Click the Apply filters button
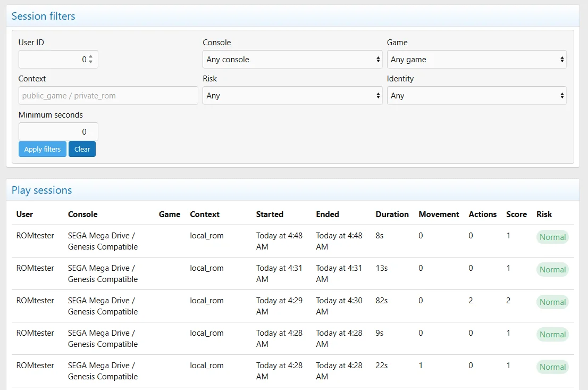 (43, 149)
